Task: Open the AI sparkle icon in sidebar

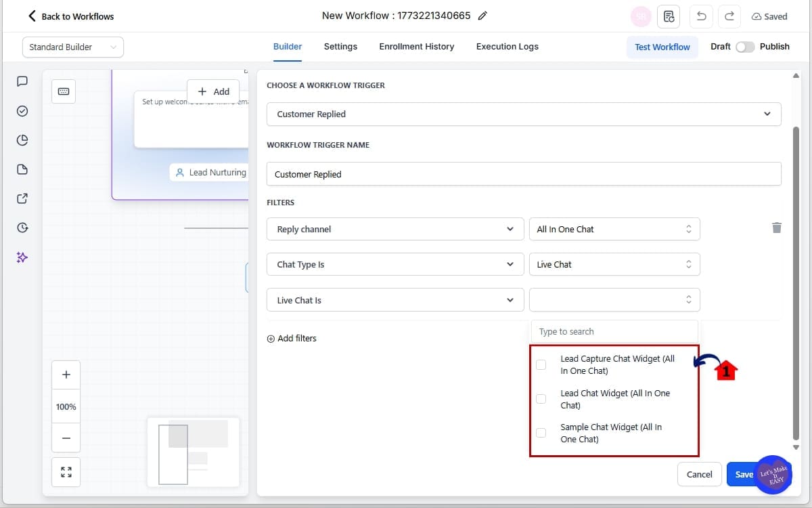Action: point(22,257)
